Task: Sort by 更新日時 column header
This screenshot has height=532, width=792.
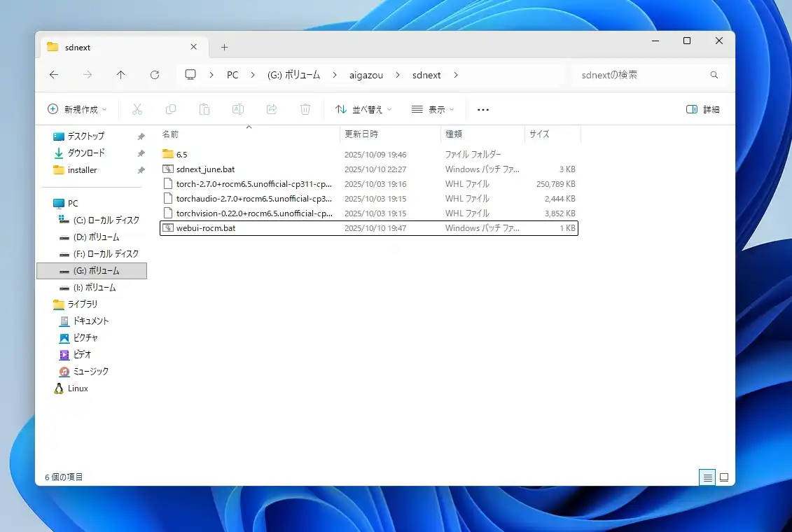Action: [361, 134]
